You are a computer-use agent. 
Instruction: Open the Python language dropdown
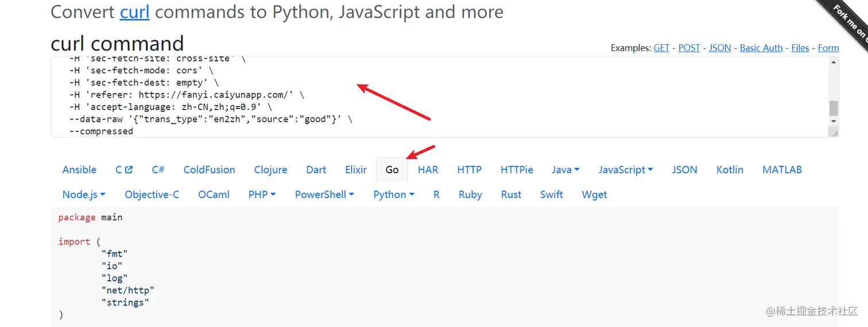pos(394,194)
